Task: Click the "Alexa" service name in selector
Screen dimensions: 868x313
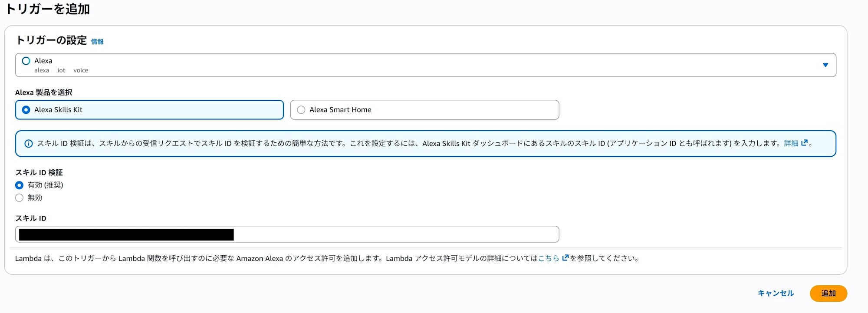Action: point(43,61)
